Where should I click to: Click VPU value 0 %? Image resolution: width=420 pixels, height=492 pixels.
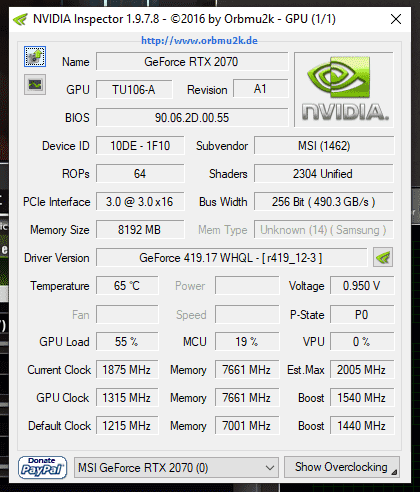(362, 341)
